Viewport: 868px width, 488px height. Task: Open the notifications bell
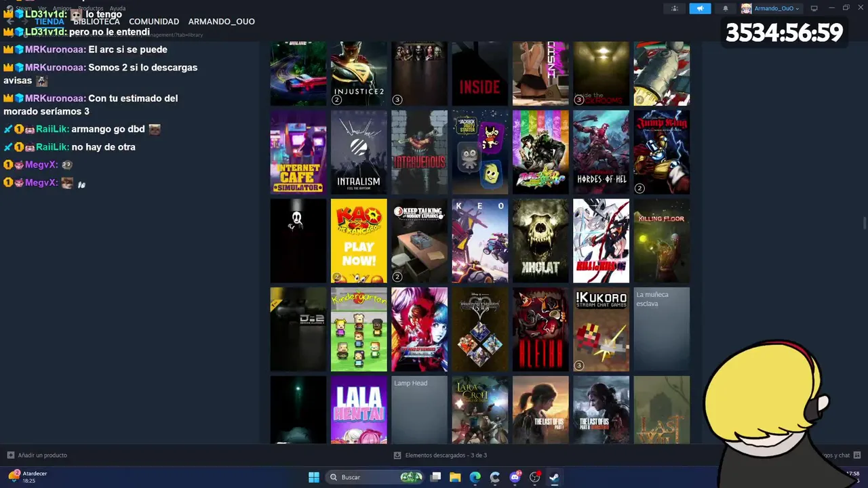[x=726, y=8]
